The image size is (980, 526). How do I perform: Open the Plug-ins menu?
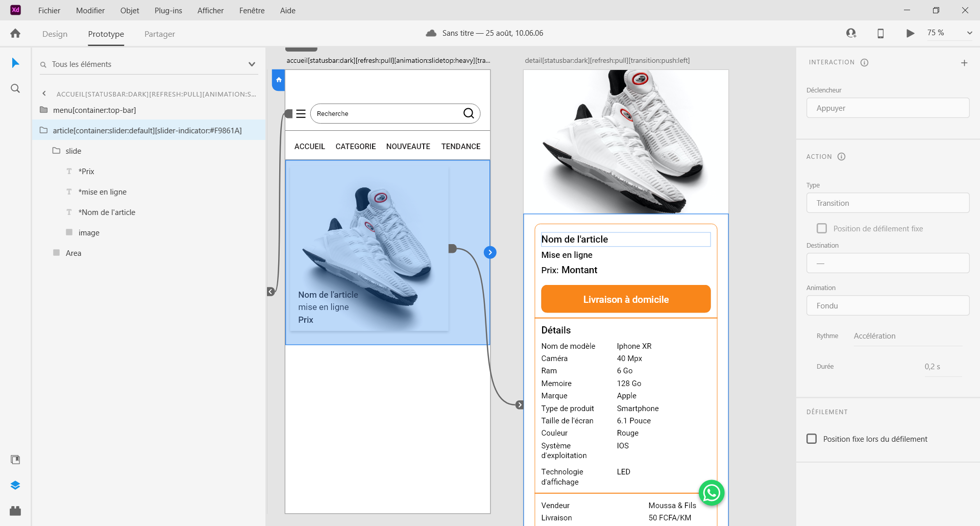168,10
